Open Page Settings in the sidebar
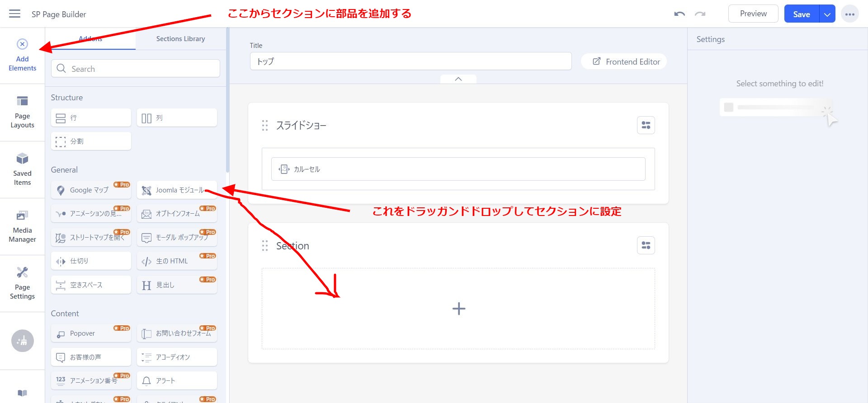 coord(22,283)
